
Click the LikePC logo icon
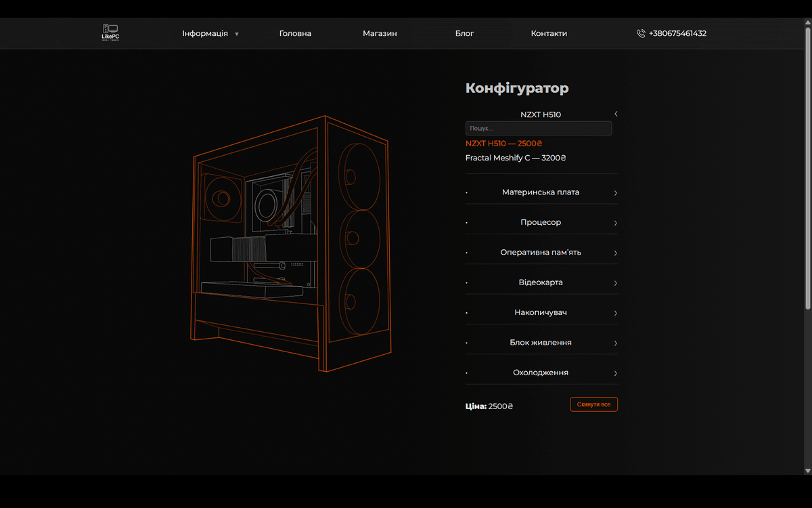[110, 33]
